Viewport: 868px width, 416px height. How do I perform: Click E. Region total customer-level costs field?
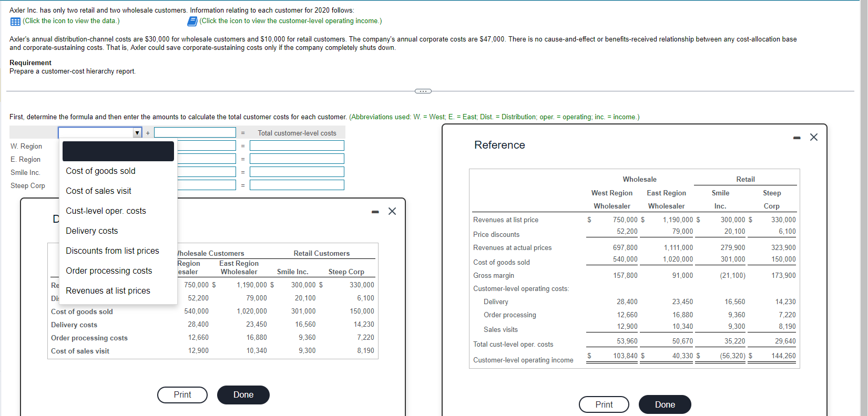pos(297,159)
